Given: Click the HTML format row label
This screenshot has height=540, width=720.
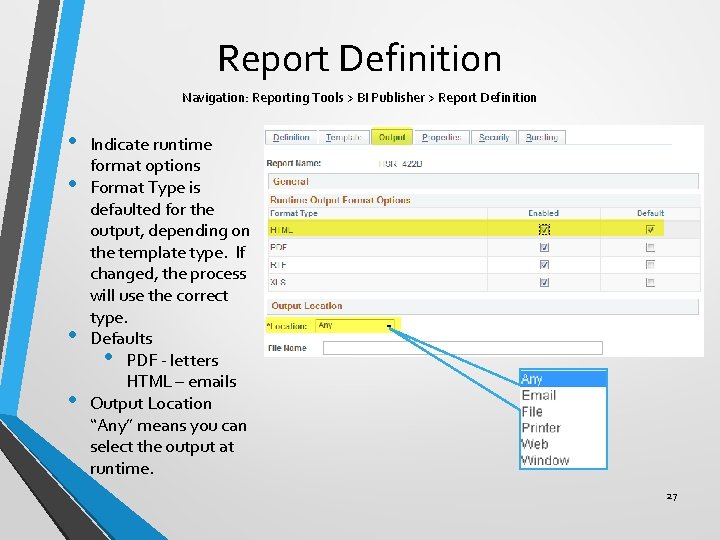Looking at the screenshot, I should (x=281, y=230).
